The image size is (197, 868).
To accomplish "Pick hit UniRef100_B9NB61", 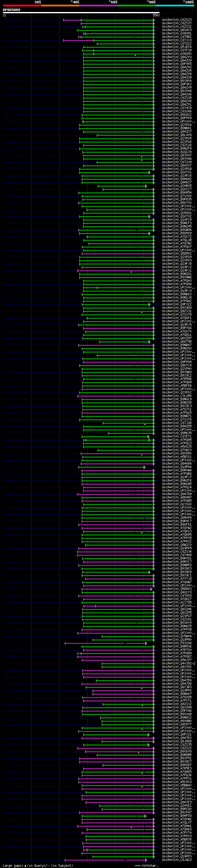I will pyautogui.click(x=177, y=128).
